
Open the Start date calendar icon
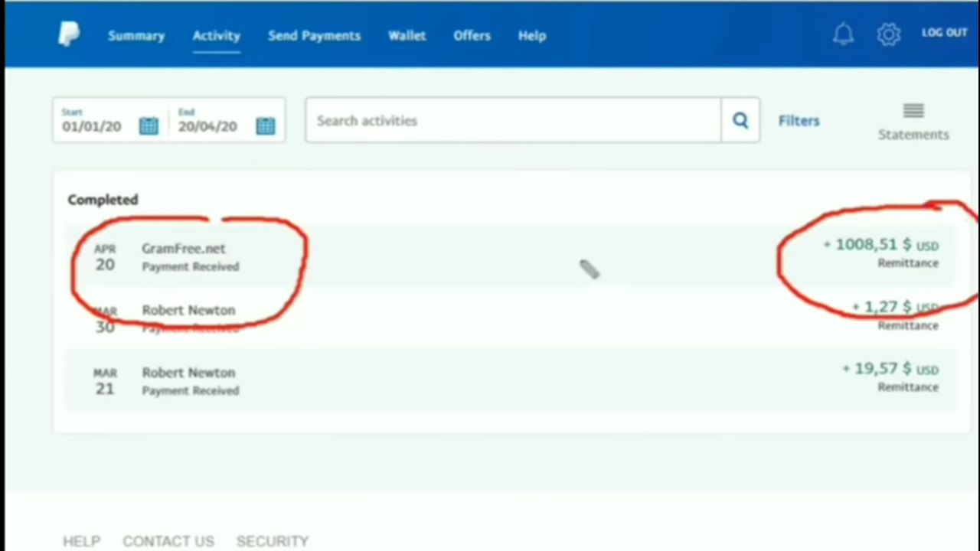[149, 126]
